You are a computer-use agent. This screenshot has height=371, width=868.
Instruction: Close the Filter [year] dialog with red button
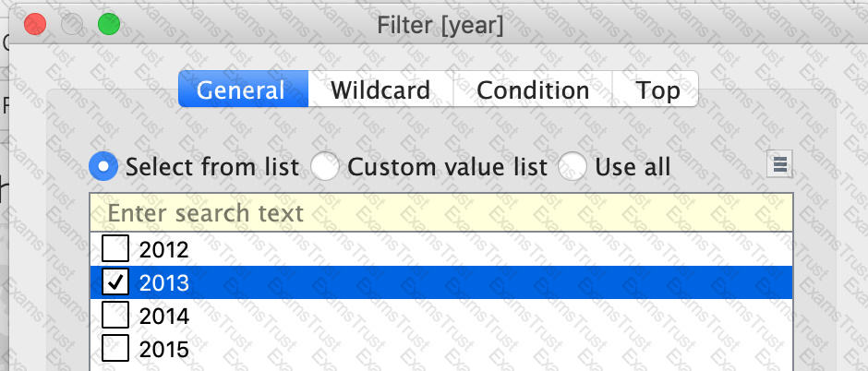(x=35, y=25)
